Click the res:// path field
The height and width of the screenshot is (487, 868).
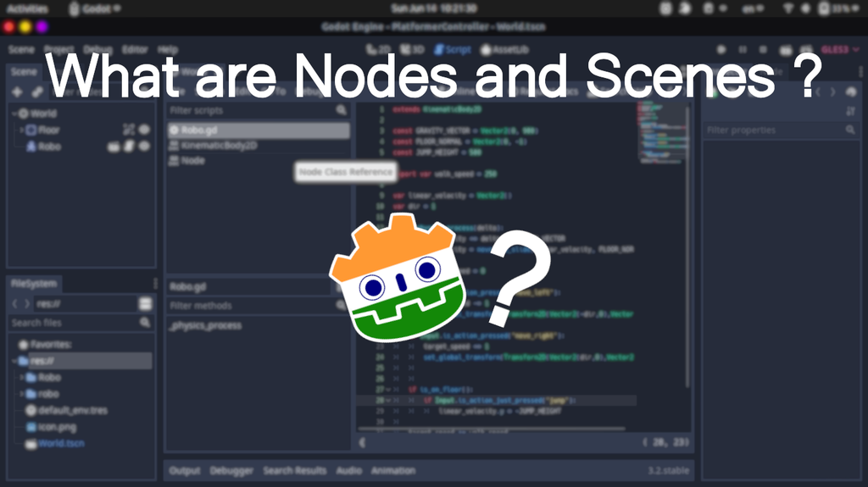[86, 304]
